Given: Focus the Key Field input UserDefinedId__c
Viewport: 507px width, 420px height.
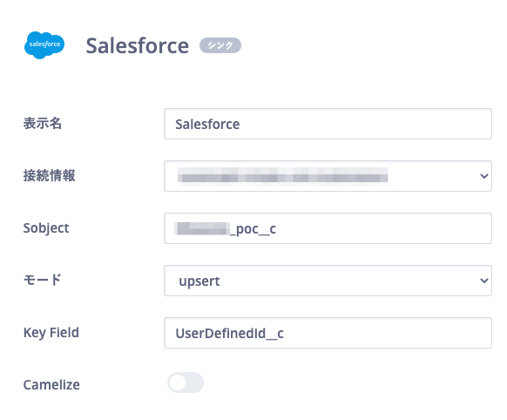Looking at the screenshot, I should pyautogui.click(x=328, y=333).
